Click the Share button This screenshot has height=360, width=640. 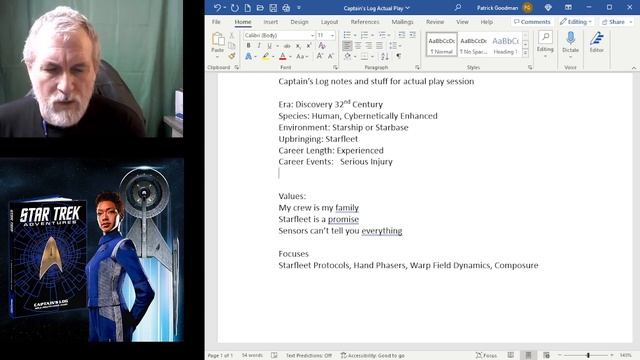617,22
